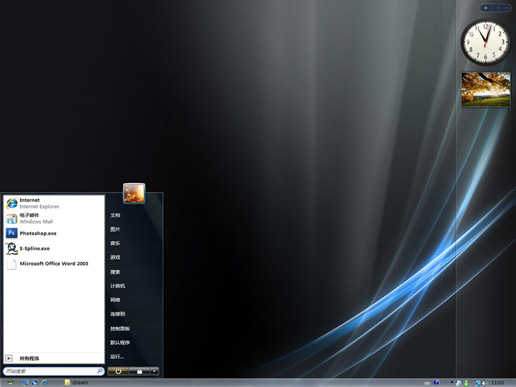The height and width of the screenshot is (387, 516).
Task: Open Microsoft Office Word 2003
Action: (x=53, y=263)
